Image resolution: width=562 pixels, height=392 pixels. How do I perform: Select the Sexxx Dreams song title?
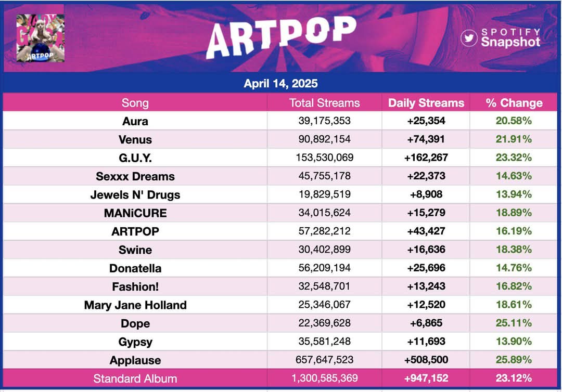click(135, 176)
